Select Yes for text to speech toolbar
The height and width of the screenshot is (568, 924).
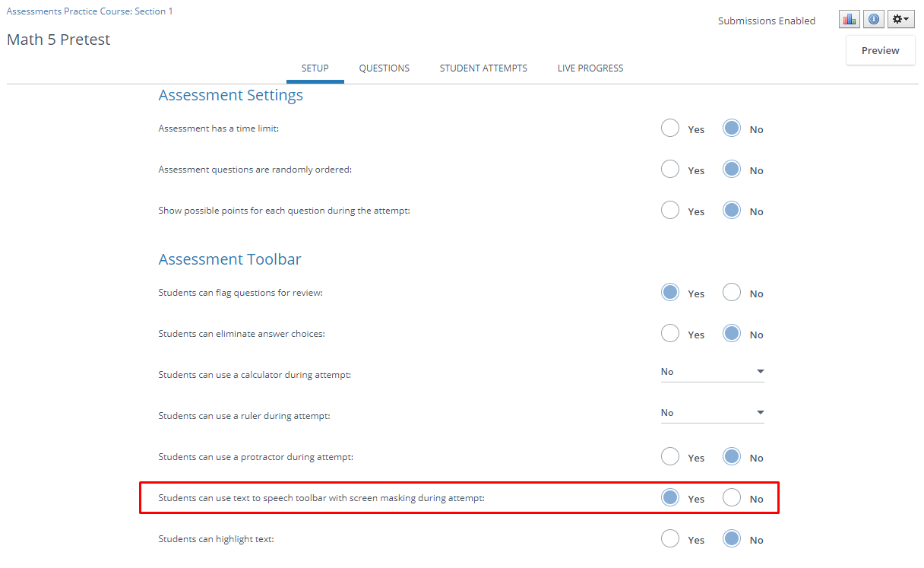point(670,498)
